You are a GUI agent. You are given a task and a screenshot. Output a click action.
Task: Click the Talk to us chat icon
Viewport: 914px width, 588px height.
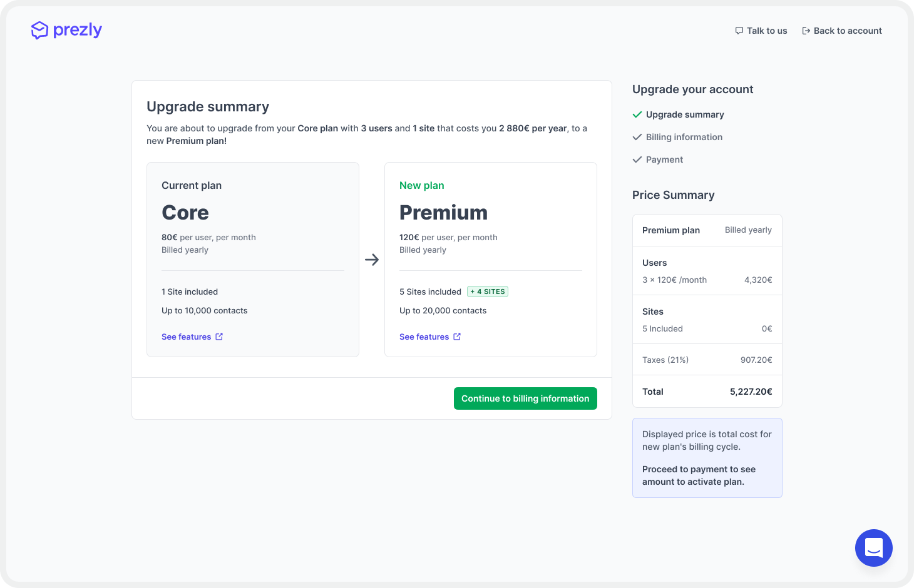tap(739, 31)
